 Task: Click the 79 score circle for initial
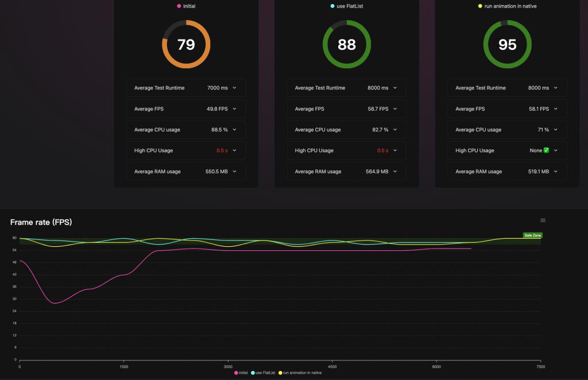pyautogui.click(x=186, y=44)
